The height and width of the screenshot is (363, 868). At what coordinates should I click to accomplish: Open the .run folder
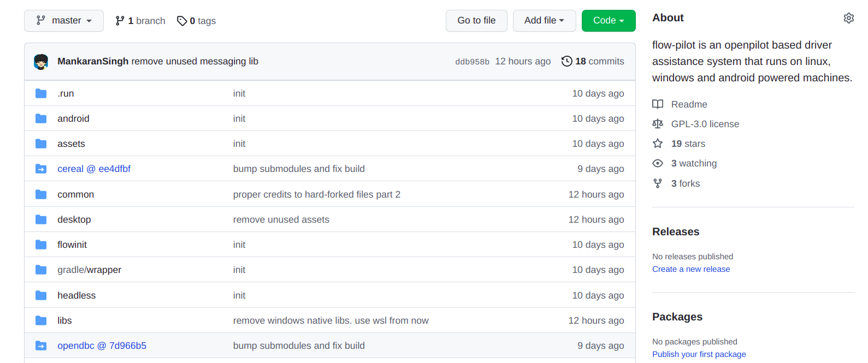pos(66,93)
